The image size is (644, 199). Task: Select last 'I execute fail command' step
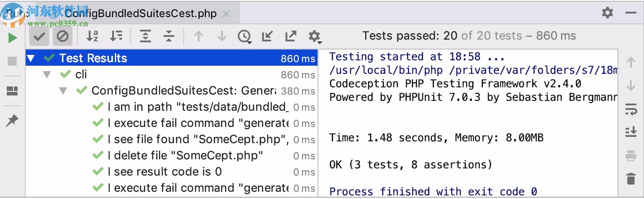click(x=172, y=188)
